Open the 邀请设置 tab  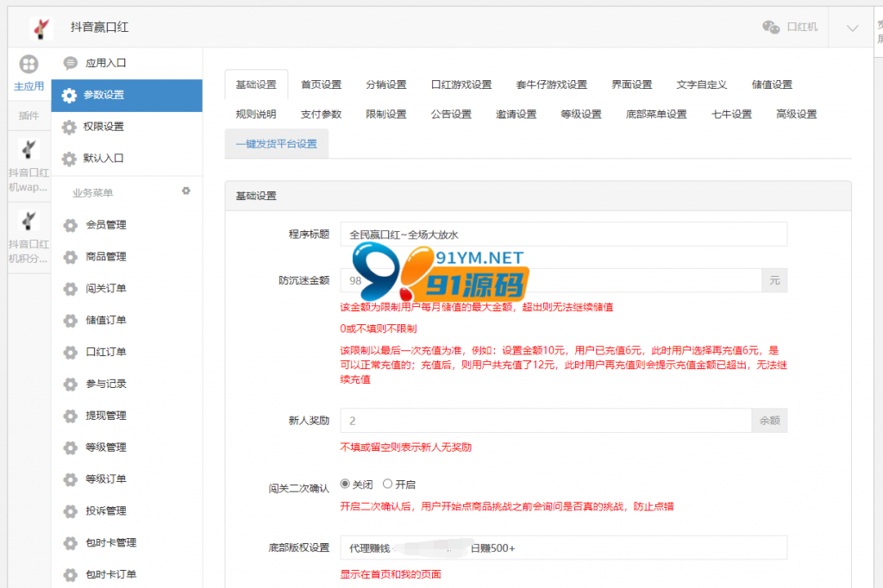[x=517, y=115]
